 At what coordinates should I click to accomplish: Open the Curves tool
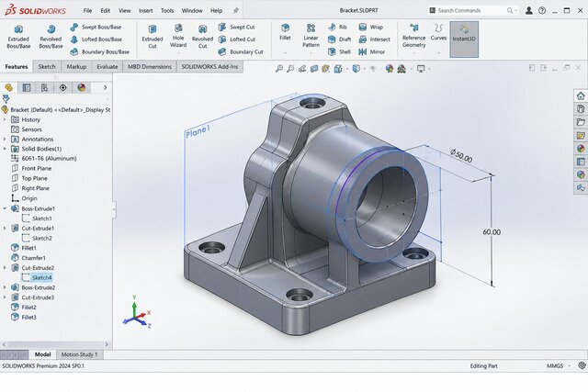438,33
